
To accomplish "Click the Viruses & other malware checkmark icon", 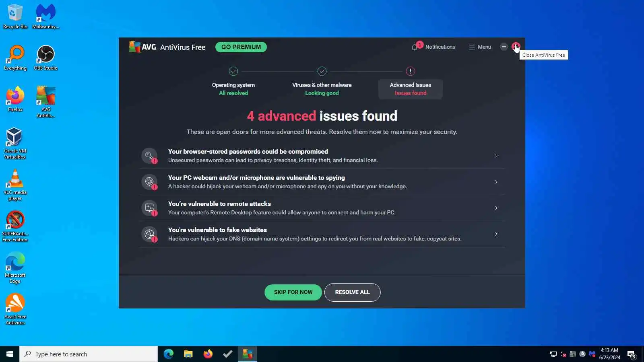I will coord(322,71).
